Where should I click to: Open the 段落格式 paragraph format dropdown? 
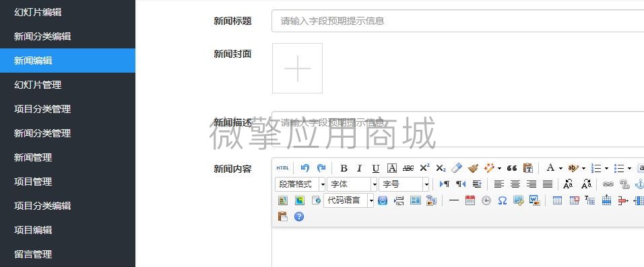click(x=300, y=184)
